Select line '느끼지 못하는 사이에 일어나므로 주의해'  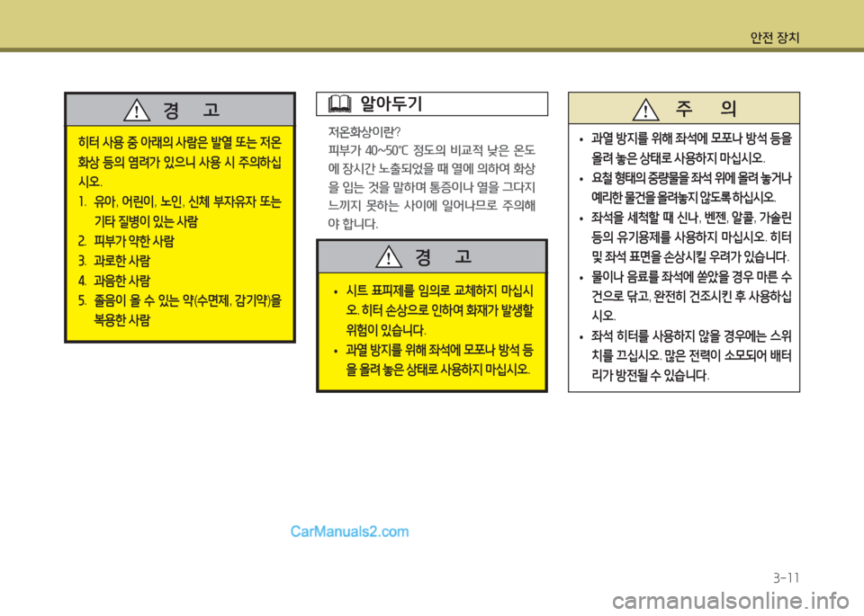tap(431, 205)
